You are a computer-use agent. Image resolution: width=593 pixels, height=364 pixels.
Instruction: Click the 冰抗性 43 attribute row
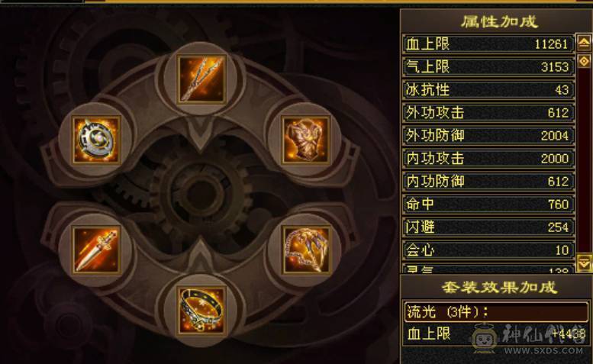(488, 90)
